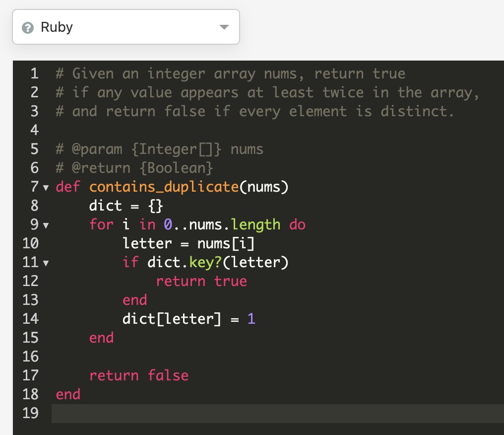Click 'return false' on line 17

(x=139, y=375)
